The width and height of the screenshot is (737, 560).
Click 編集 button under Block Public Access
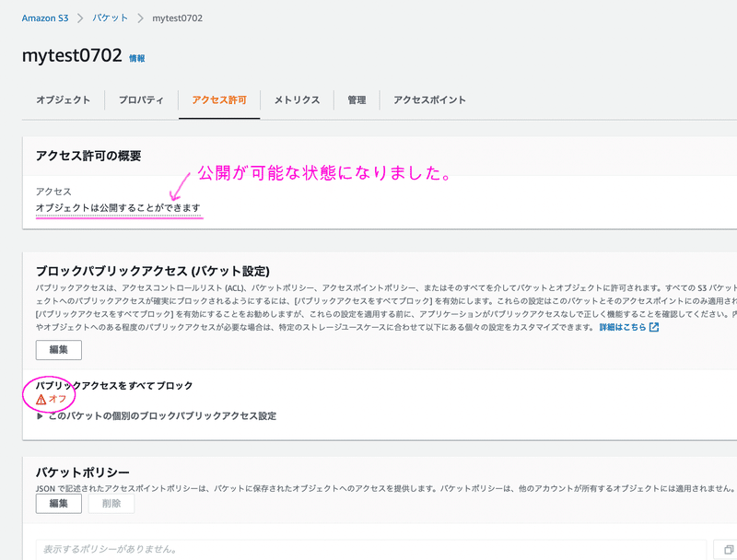59,350
